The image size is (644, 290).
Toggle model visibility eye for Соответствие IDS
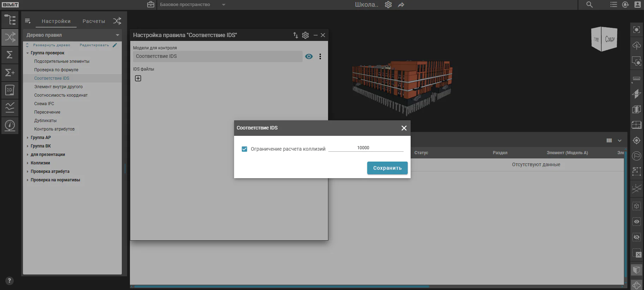309,56
